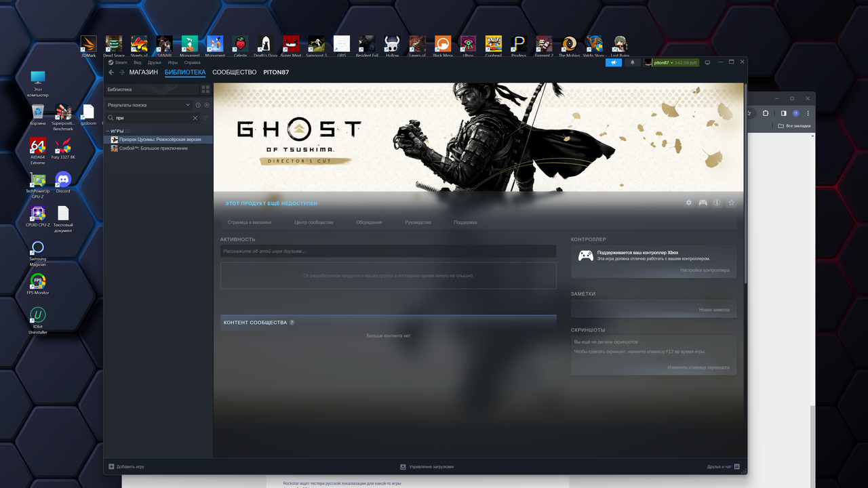This screenshot has height=488, width=868.
Task: Go to МАГАЗИН tab
Action: pos(144,73)
